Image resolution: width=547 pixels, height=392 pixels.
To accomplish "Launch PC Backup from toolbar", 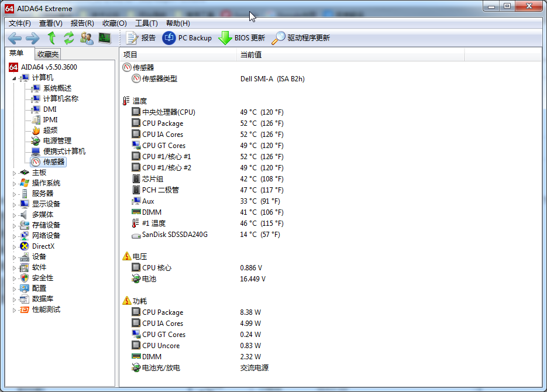I will [x=187, y=37].
